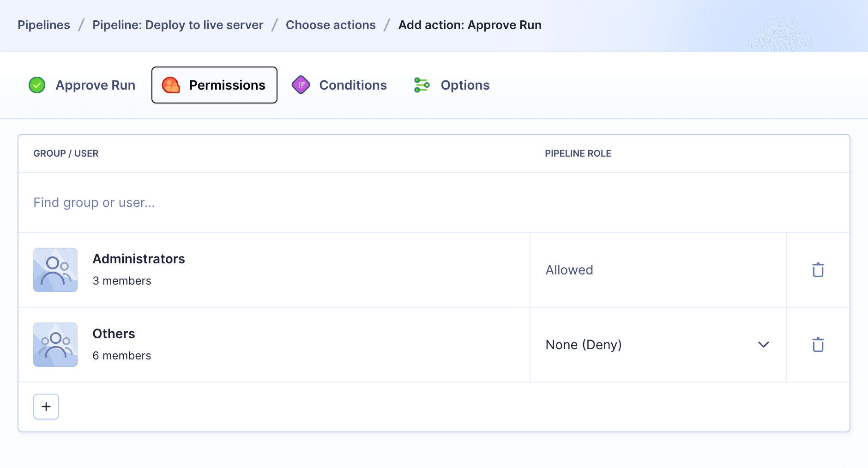Click the plus button to add permissions
Viewport: 868px width, 468px height.
coord(46,407)
